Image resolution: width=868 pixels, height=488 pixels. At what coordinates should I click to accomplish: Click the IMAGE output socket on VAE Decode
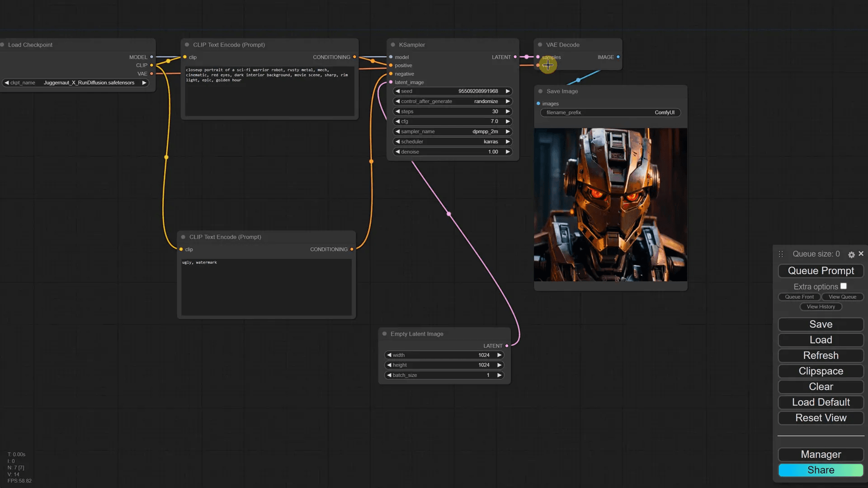618,57
